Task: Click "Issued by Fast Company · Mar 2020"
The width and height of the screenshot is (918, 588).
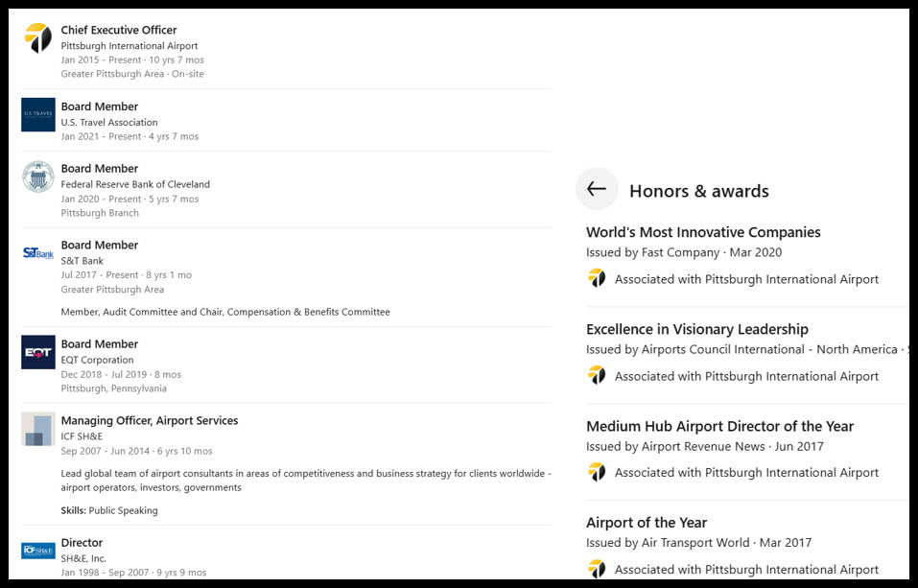Action: click(x=684, y=252)
